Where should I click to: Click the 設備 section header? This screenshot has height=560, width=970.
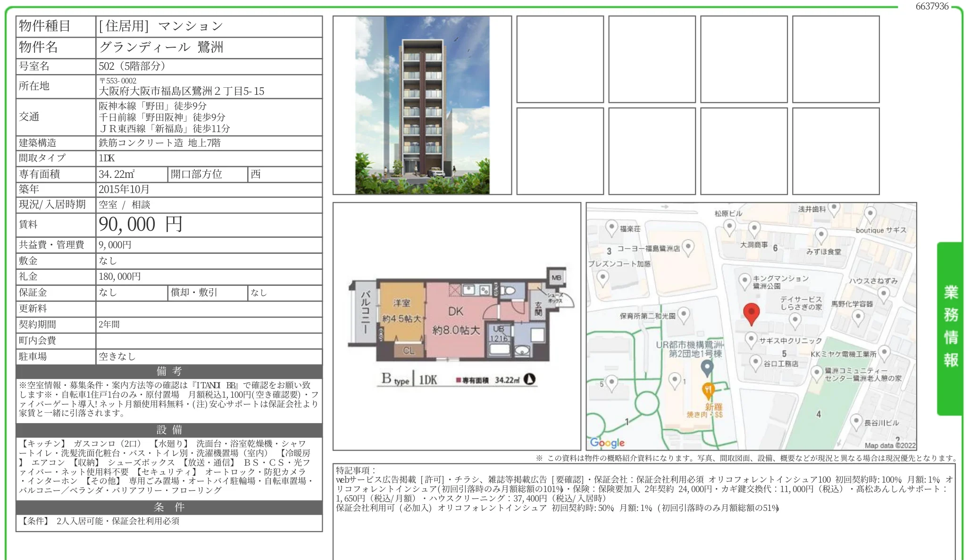pyautogui.click(x=169, y=430)
